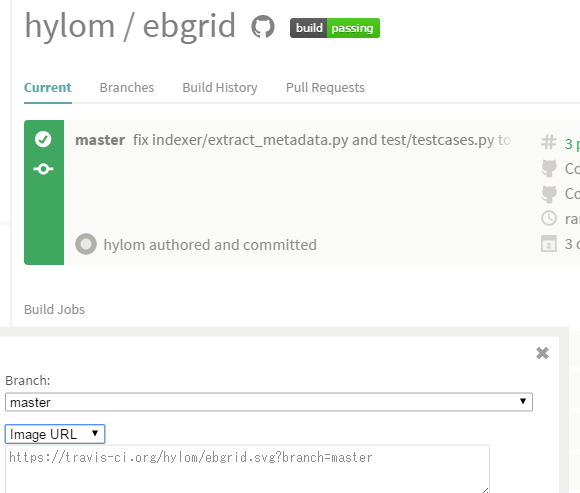This screenshot has height=493, width=580.
Task: Switch to the Current tab
Action: (48, 88)
